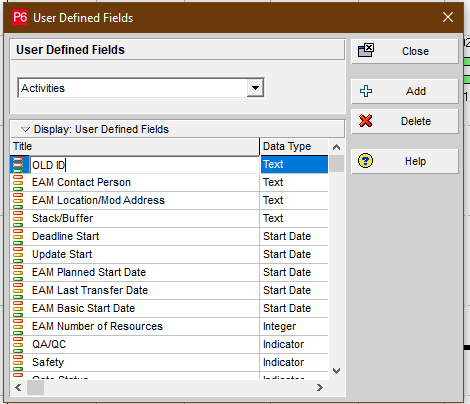Select the Text data type cell for OLD ID
Viewport: 470px width, 404px height.
point(294,165)
